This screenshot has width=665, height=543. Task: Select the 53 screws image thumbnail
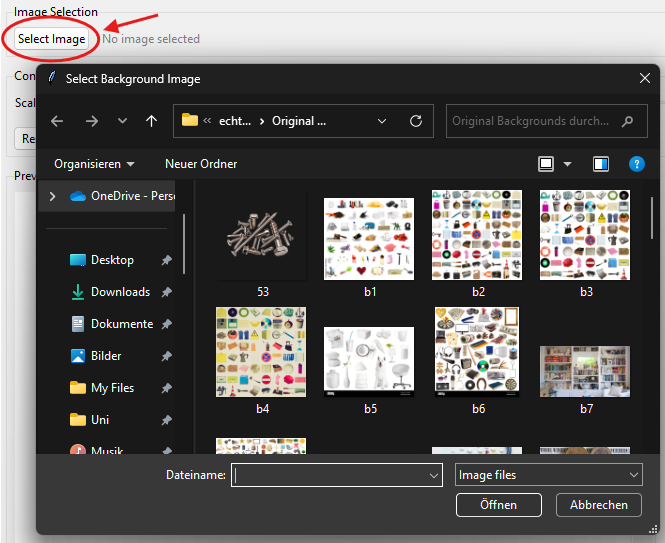click(x=261, y=235)
